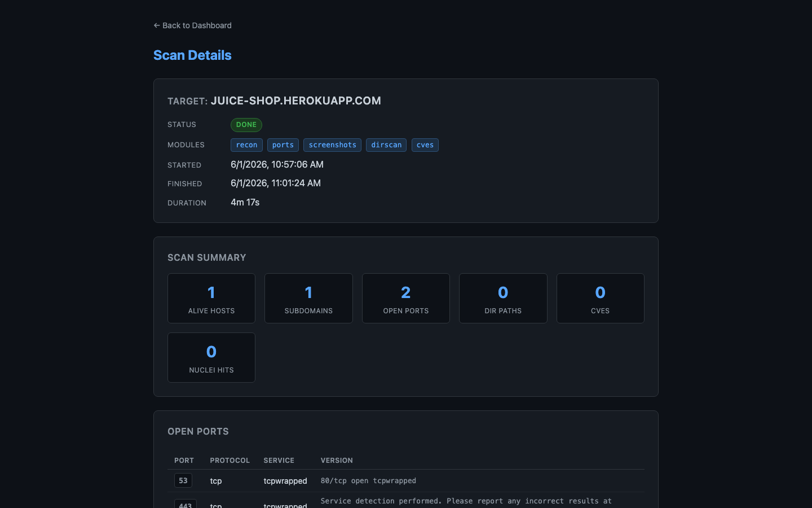
Task: Click the SCAN SUMMARY section heading
Action: pos(207,257)
